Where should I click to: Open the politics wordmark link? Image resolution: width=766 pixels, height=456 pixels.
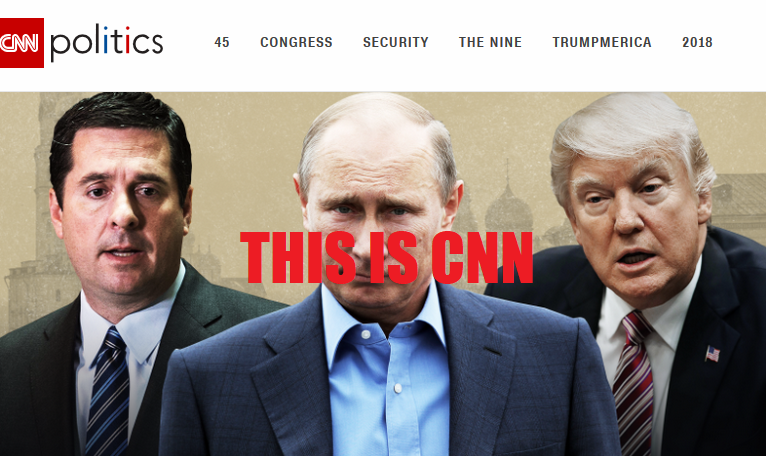pos(106,42)
